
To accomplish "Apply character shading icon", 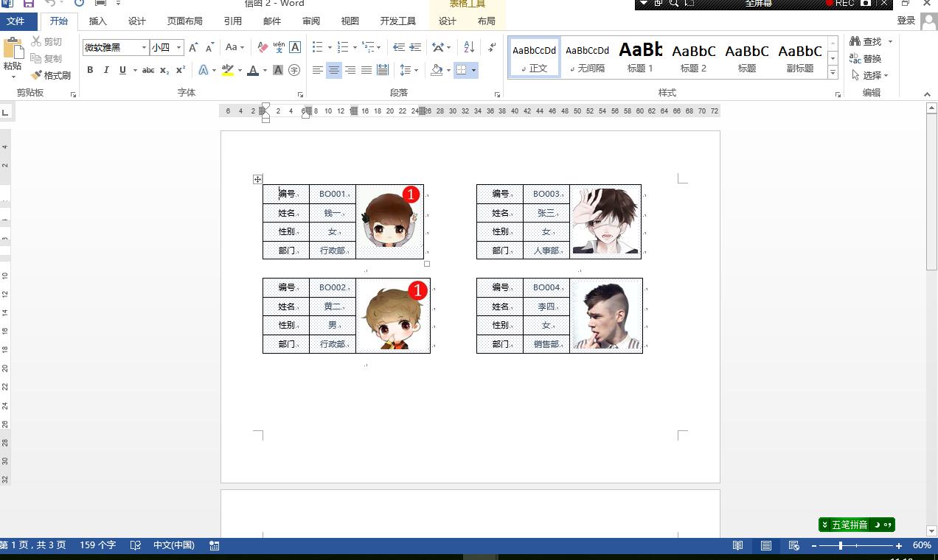I will (278, 70).
